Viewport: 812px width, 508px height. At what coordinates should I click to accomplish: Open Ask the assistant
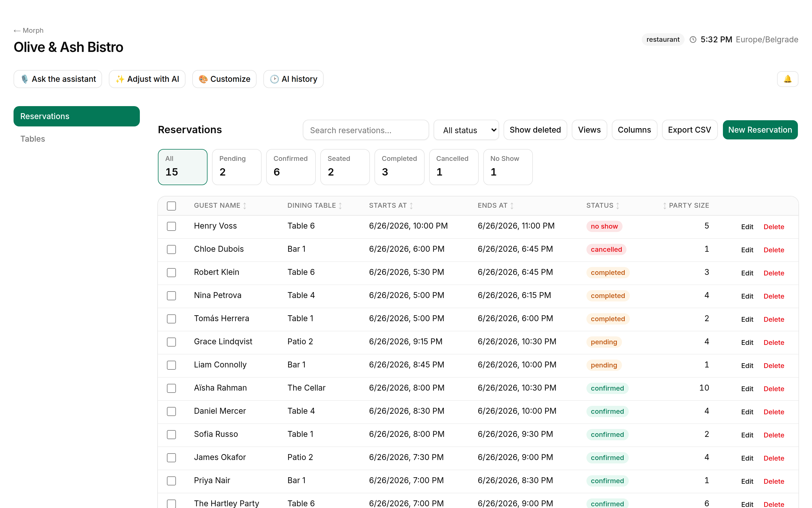tap(58, 79)
